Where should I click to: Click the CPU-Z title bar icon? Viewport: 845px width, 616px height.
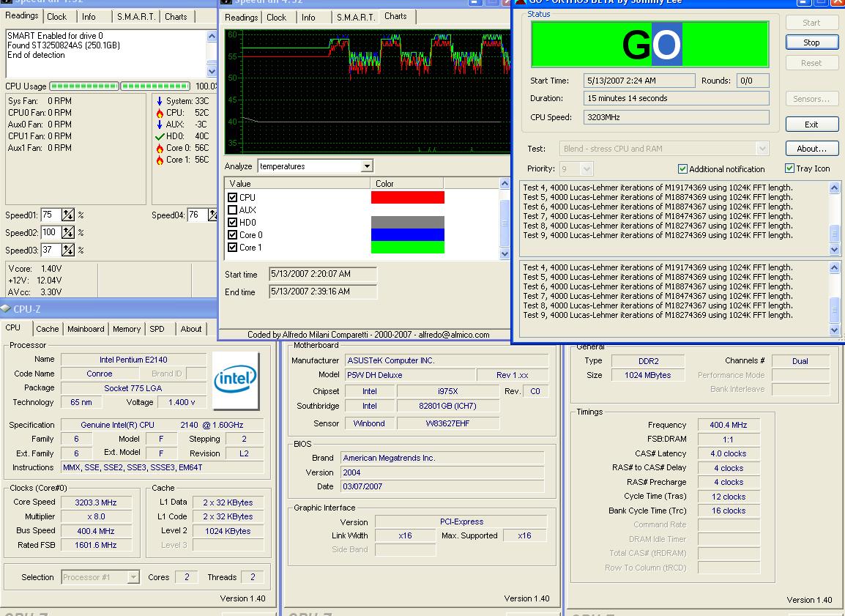[5, 309]
